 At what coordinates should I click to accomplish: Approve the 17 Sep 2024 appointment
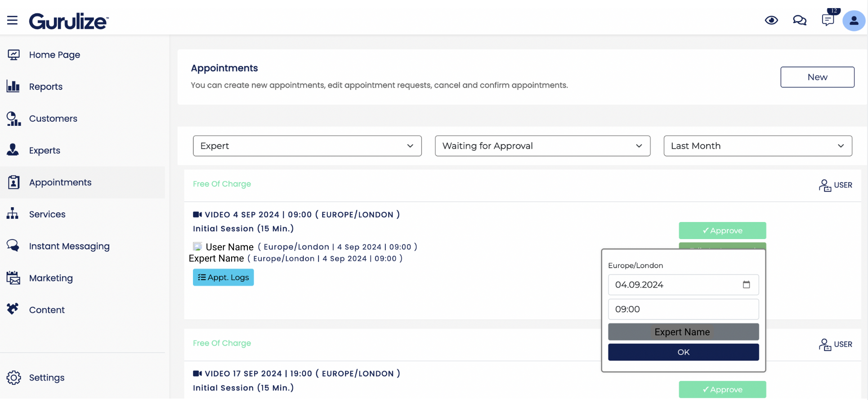[x=722, y=390]
